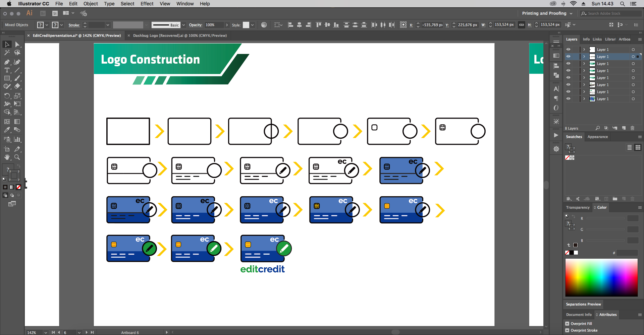This screenshot has height=335, width=644.
Task: Open the graphic Style dropdown
Action: tap(252, 25)
